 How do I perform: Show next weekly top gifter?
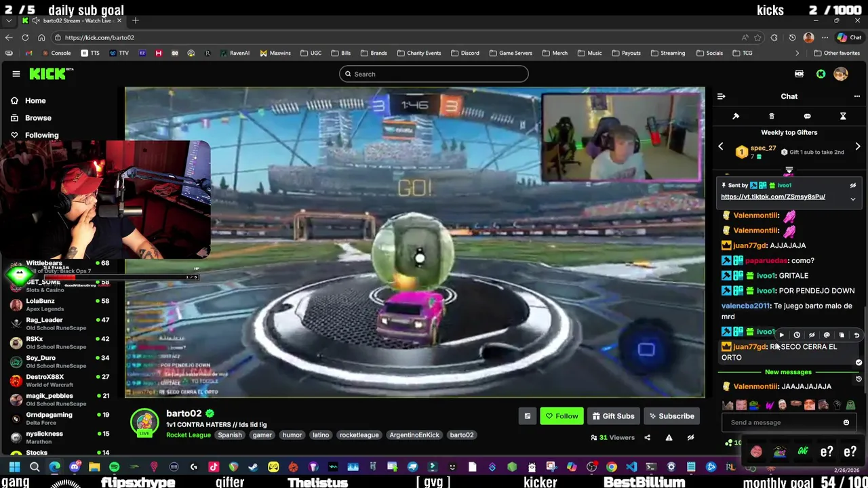coord(858,146)
